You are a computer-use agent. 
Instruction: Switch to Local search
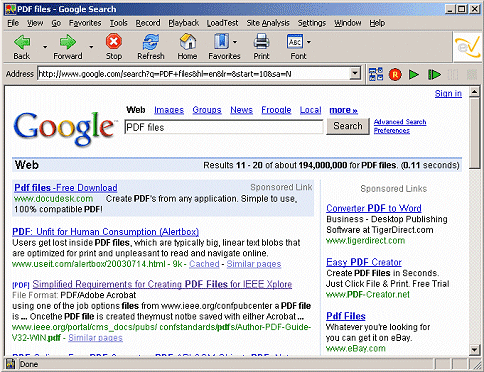pos(310,110)
